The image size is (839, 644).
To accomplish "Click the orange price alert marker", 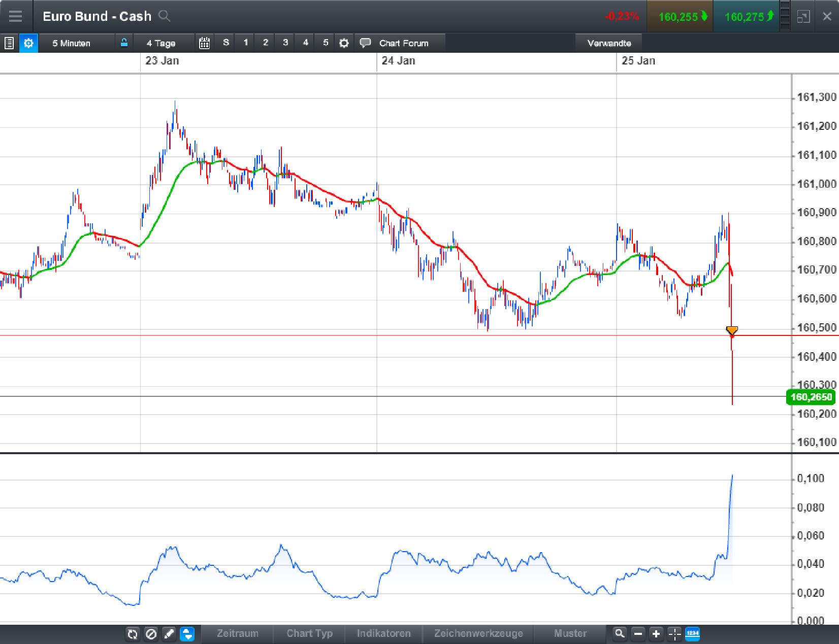I will [732, 331].
